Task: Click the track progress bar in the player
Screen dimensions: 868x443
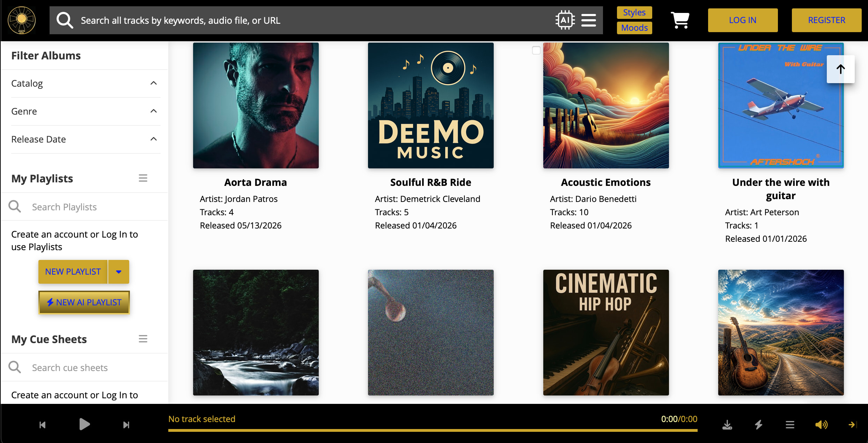Action: click(x=433, y=430)
